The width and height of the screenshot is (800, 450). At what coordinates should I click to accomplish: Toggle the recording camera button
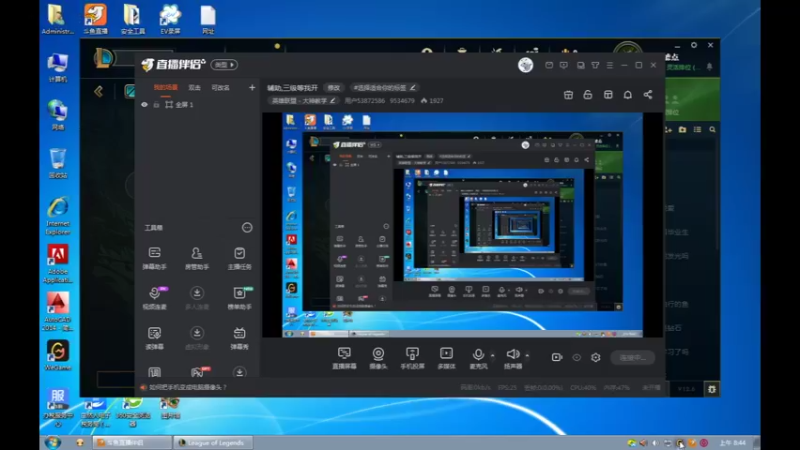pyautogui.click(x=557, y=357)
